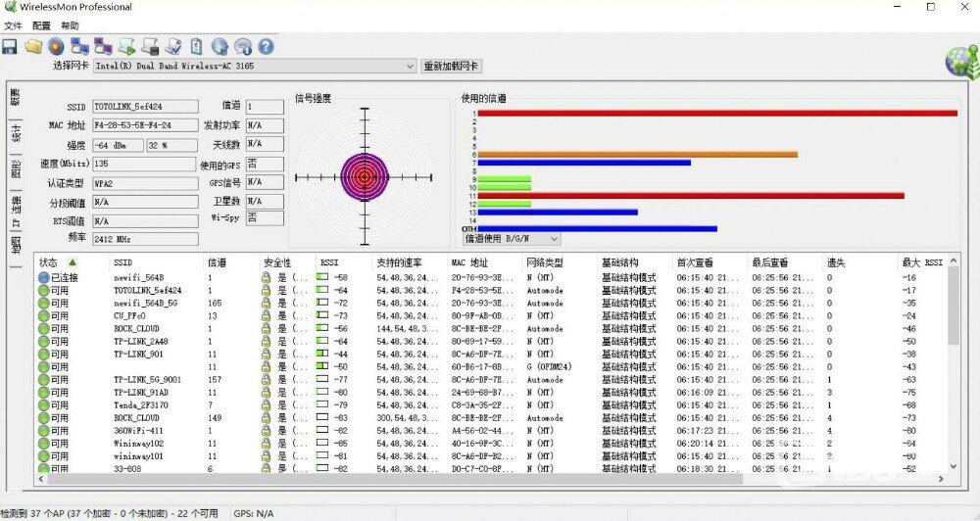Click the MAC 地址 field F4-28-53-5E-F4-24
Viewport: 980px width, 521px height.
coord(145,125)
